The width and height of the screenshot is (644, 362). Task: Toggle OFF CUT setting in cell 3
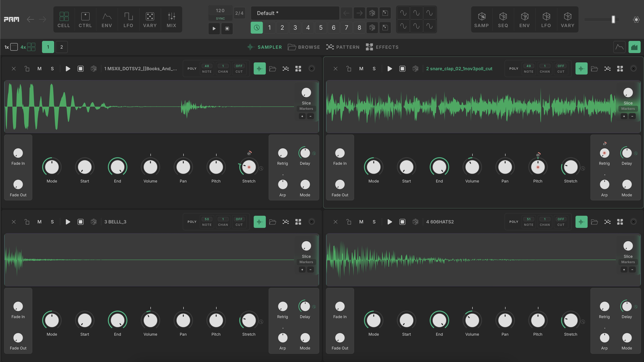[239, 222]
